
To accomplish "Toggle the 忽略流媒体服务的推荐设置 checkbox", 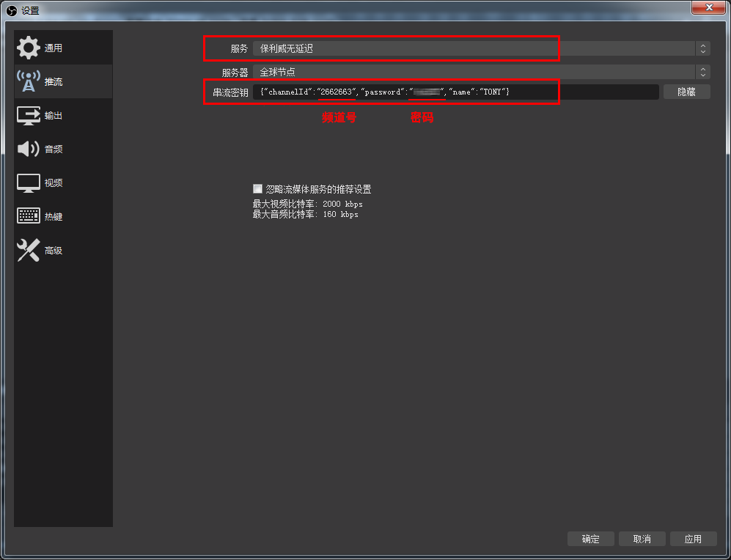I will [x=257, y=188].
